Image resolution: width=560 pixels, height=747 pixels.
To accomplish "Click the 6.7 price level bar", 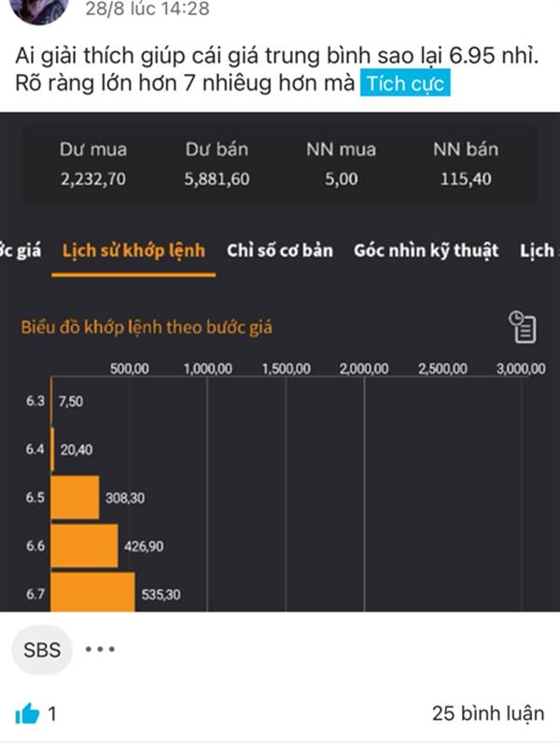I will 92,592.
